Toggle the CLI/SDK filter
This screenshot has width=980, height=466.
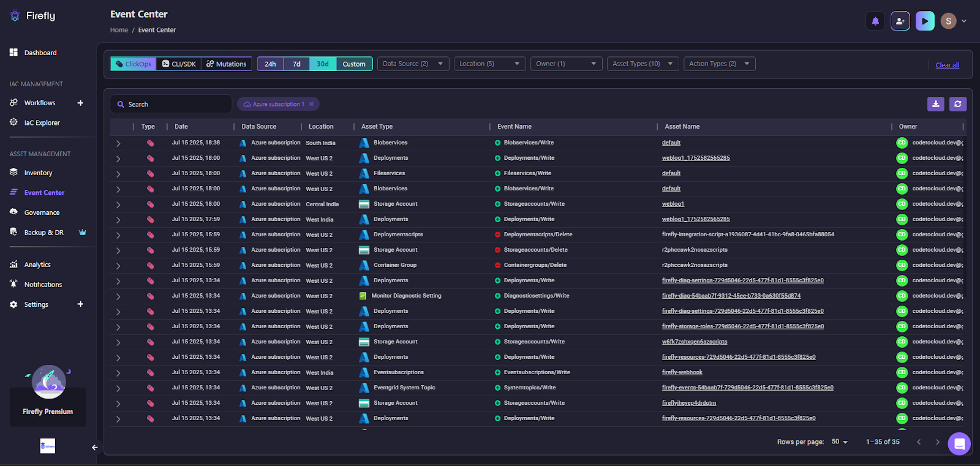click(179, 64)
